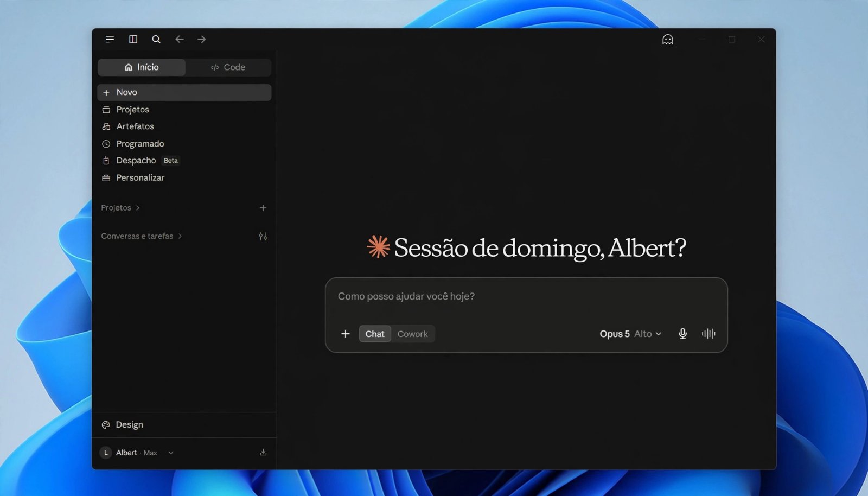
Task: Toggle the sidebar panel icon
Action: (x=133, y=39)
